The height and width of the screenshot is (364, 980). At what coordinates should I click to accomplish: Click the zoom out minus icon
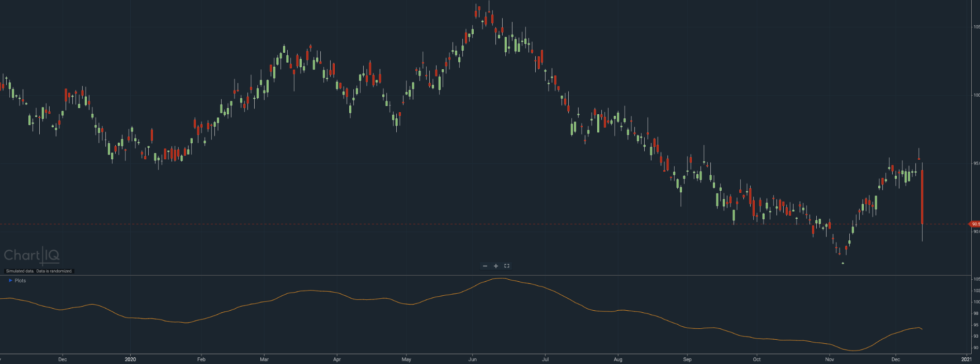(x=485, y=266)
